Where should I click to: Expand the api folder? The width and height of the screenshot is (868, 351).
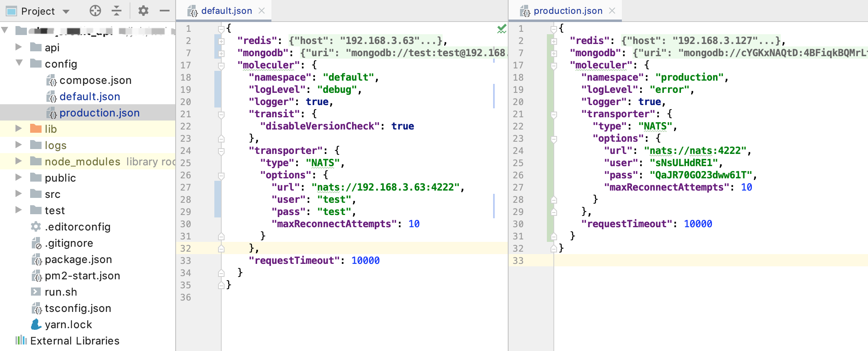click(18, 47)
